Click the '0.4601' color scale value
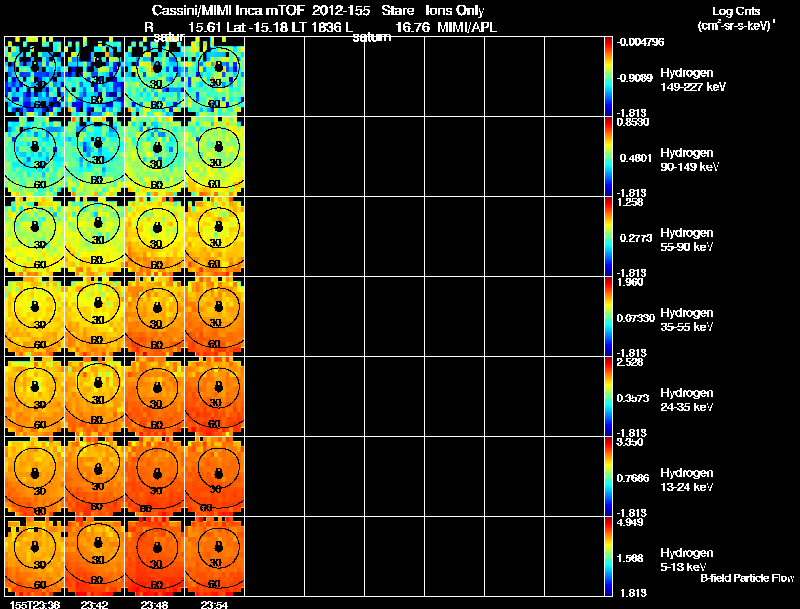 click(x=636, y=158)
